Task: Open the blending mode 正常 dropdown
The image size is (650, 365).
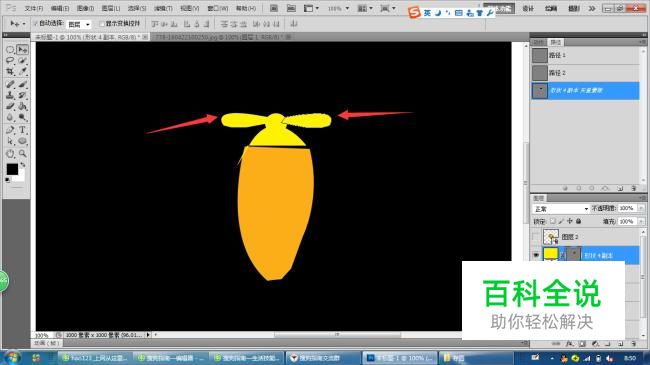Action: [x=560, y=209]
